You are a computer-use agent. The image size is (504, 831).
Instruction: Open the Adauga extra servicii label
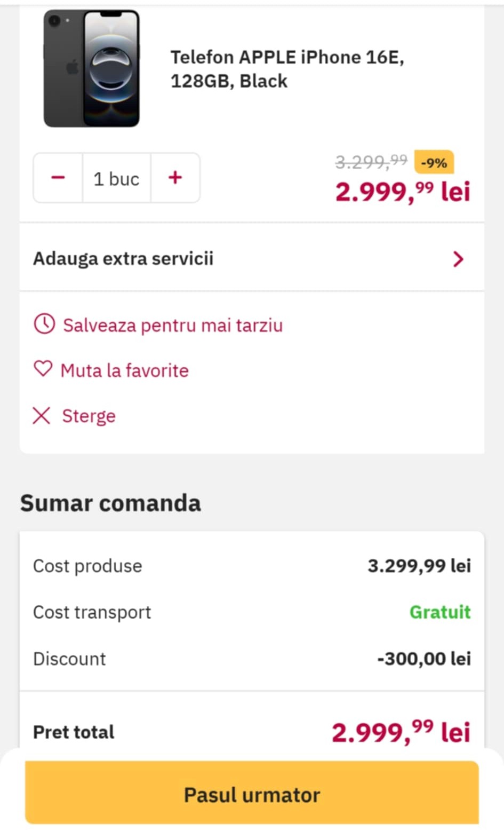click(x=123, y=259)
